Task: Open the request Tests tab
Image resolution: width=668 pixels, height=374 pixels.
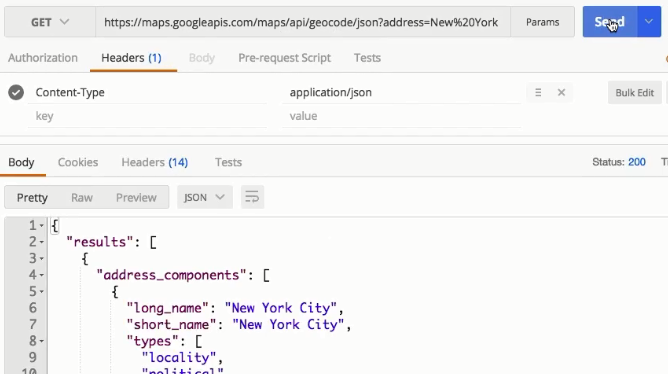Action: tap(367, 58)
